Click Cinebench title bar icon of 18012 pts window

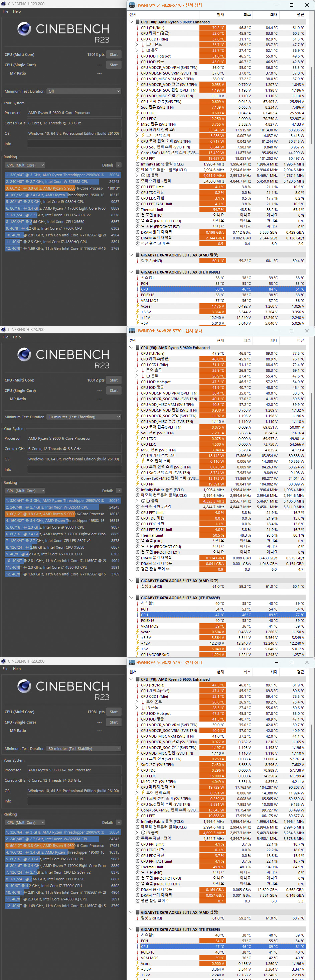[x=3, y=329]
